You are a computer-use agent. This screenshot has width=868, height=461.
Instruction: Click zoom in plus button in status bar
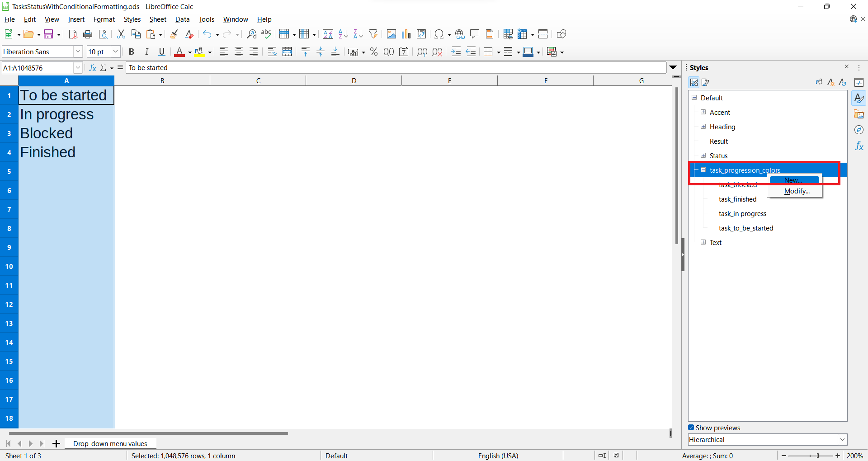(x=838, y=456)
